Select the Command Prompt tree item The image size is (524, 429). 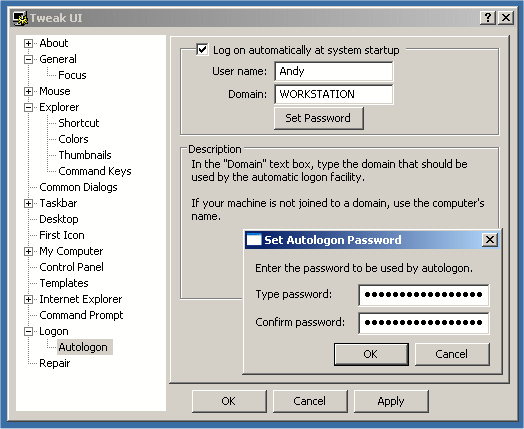click(x=81, y=315)
